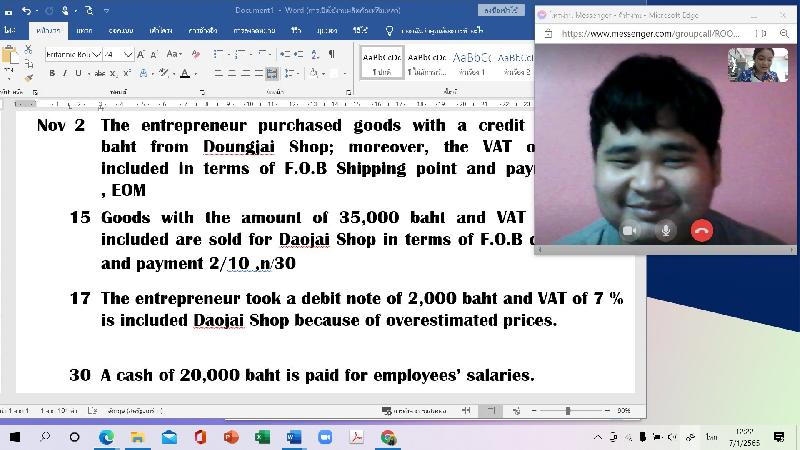This screenshot has width=800, height=450.
Task: Apply italic formatting to text
Action: 65,74
